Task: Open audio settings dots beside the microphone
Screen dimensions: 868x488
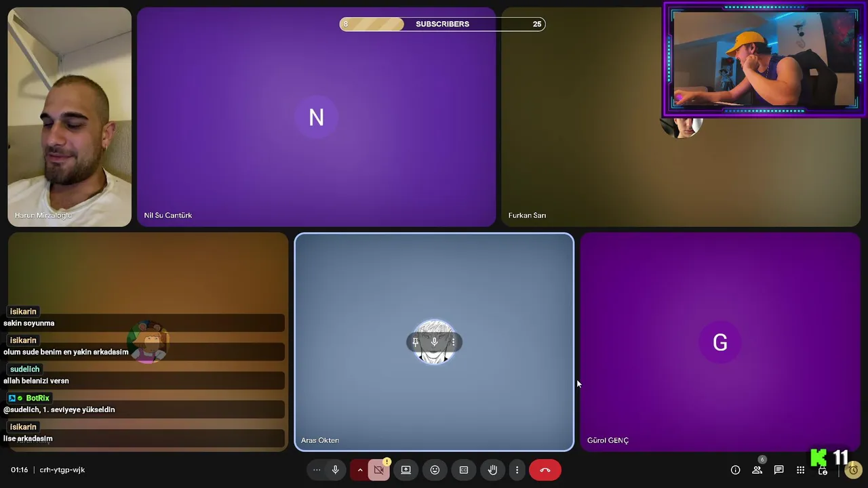Action: 317,470
